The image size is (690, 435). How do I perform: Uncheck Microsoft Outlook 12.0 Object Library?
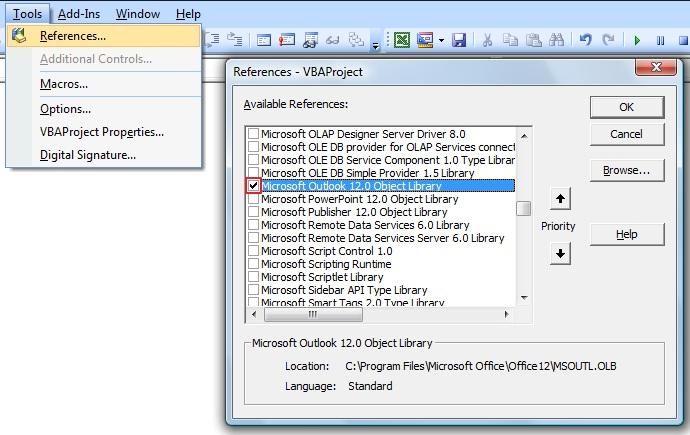coord(253,186)
